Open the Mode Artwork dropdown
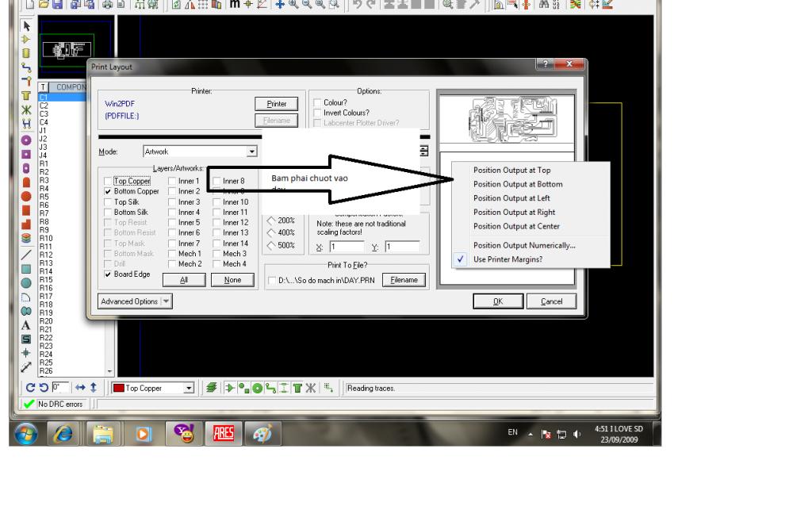 [x=251, y=151]
